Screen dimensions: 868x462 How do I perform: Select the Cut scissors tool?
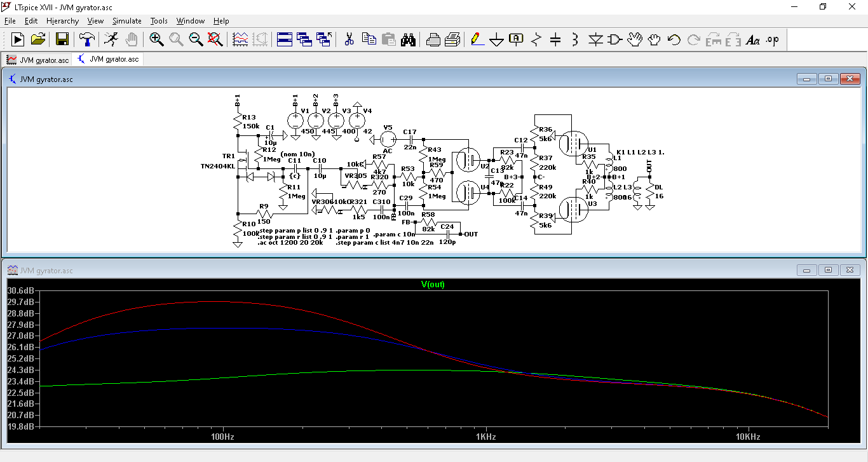[349, 39]
